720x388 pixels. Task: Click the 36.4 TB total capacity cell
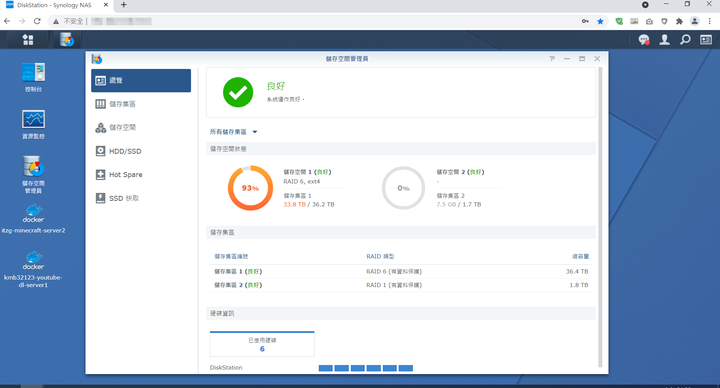pos(577,271)
